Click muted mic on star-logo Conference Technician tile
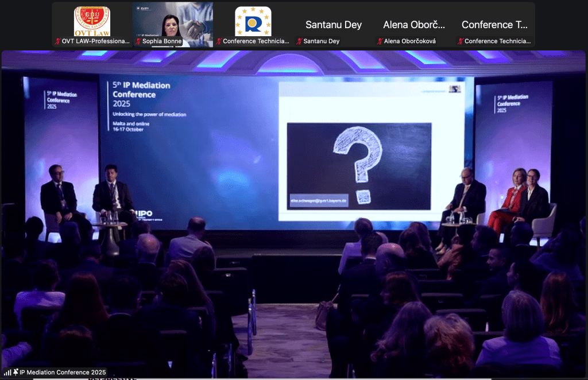Image resolution: width=588 pixels, height=380 pixels. coord(219,41)
